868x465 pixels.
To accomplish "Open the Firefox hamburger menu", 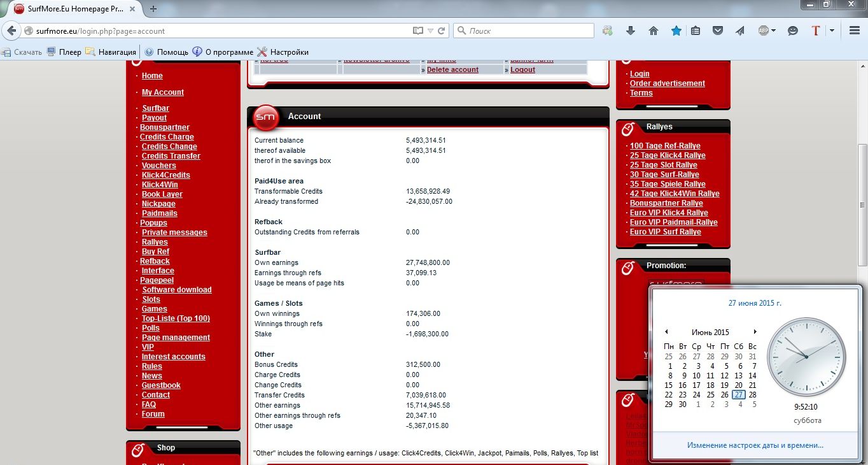I will click(x=854, y=31).
